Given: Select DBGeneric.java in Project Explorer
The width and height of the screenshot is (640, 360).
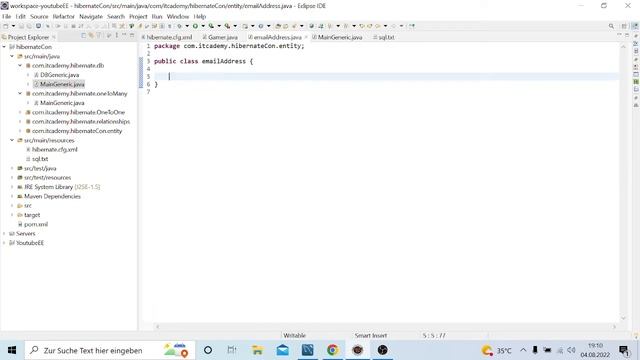Looking at the screenshot, I should point(60,75).
